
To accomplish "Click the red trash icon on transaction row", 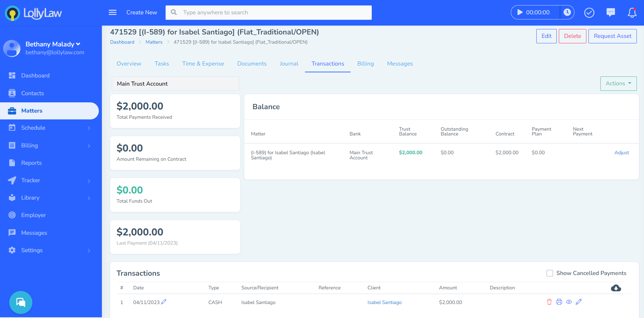I will point(549,302).
